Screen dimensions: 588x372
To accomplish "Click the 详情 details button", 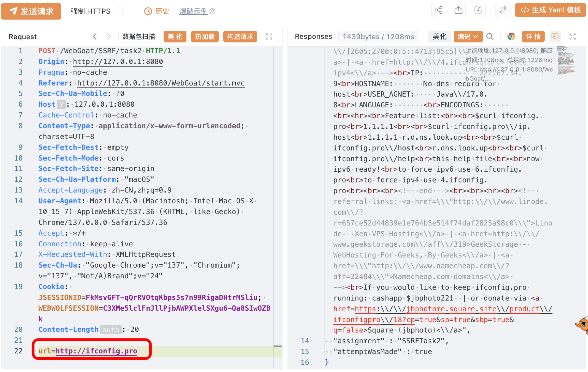I will [534, 37].
